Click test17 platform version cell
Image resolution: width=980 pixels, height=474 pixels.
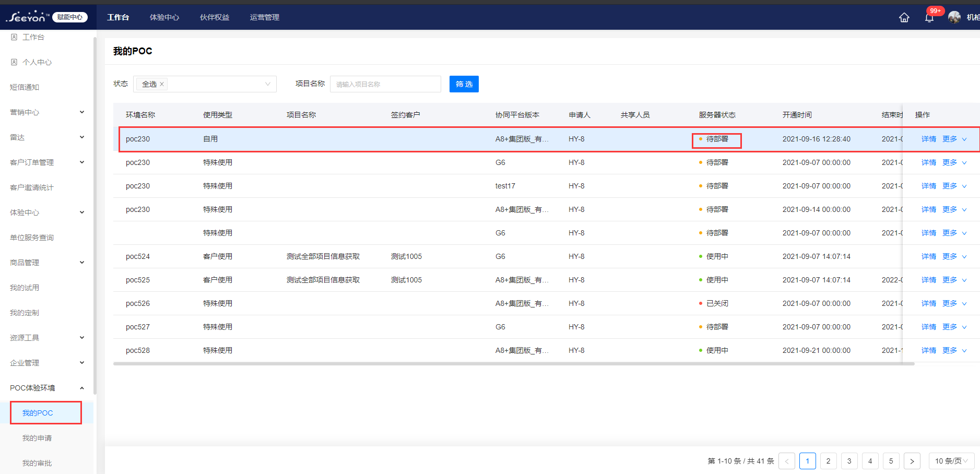pyautogui.click(x=505, y=186)
